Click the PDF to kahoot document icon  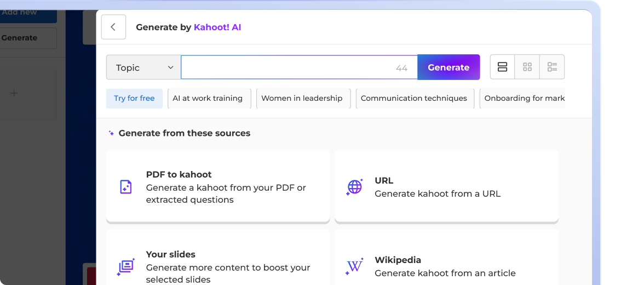pos(125,187)
